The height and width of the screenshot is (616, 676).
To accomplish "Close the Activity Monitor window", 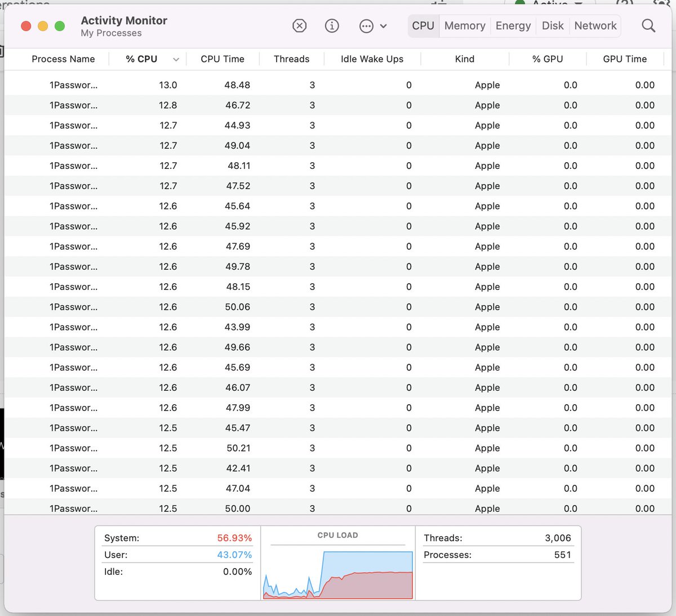I will 26,26.
